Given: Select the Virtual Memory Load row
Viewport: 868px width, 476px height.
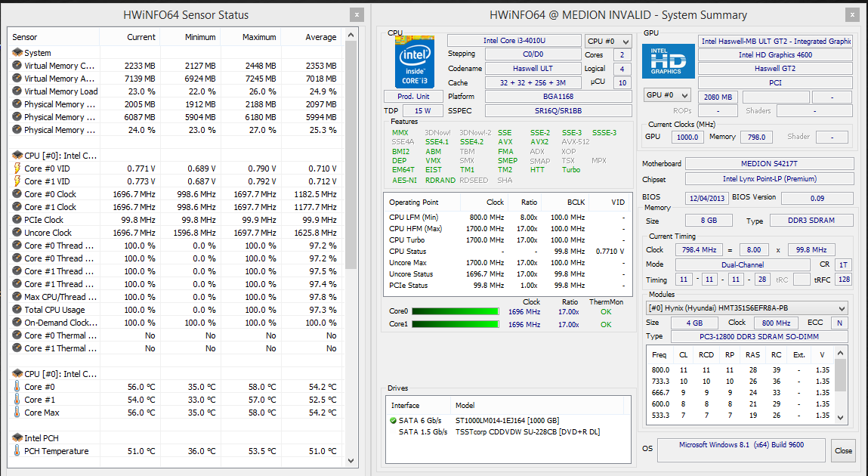Looking at the screenshot, I should (x=175, y=91).
